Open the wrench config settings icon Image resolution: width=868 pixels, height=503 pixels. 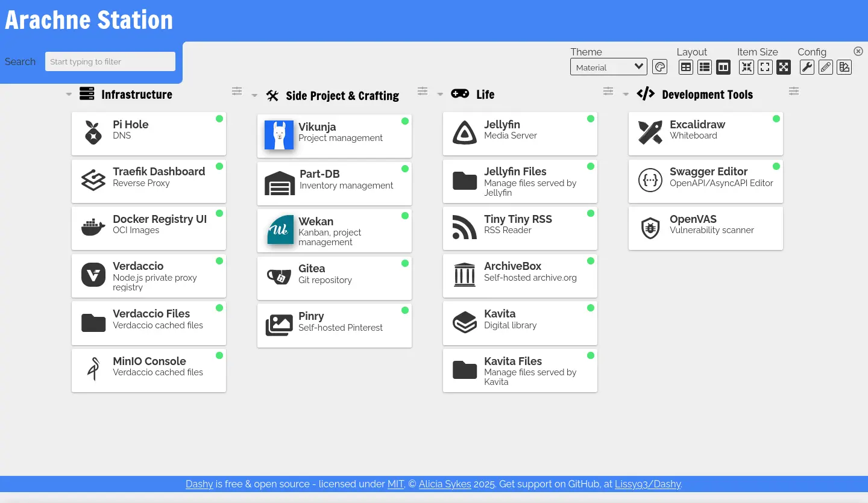point(807,67)
